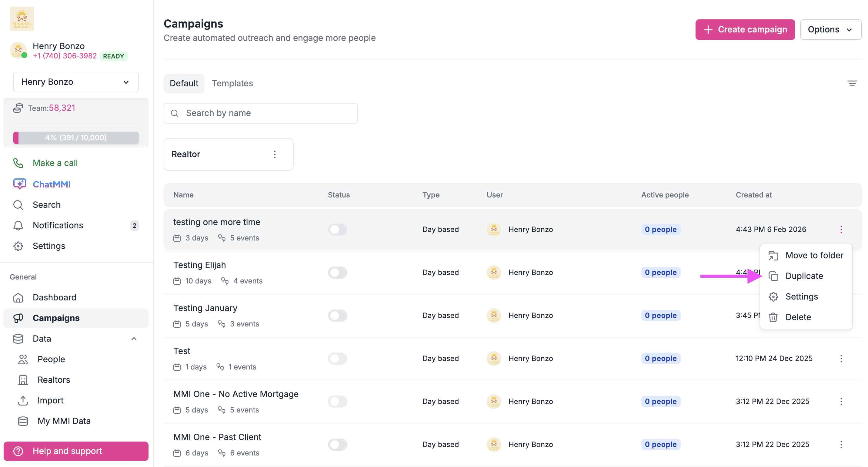Viewport: 868px width, 467px height.
Task: Open ChatMMI chat icon
Action: coord(19,184)
